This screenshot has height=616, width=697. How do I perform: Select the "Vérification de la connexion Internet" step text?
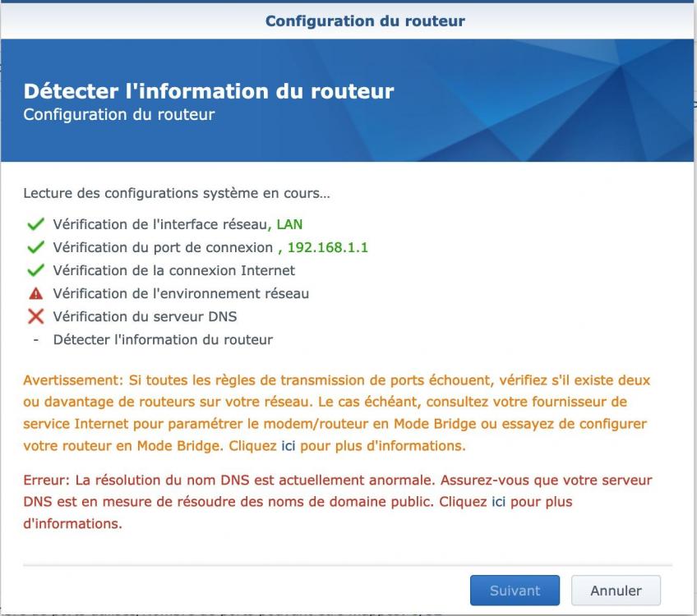[x=173, y=270]
